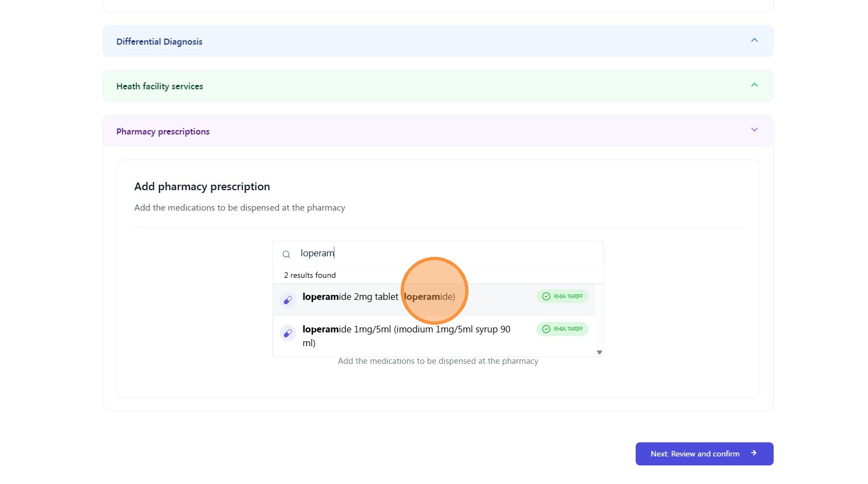
Task: Focus the medication search field containing loperam
Action: [438, 254]
